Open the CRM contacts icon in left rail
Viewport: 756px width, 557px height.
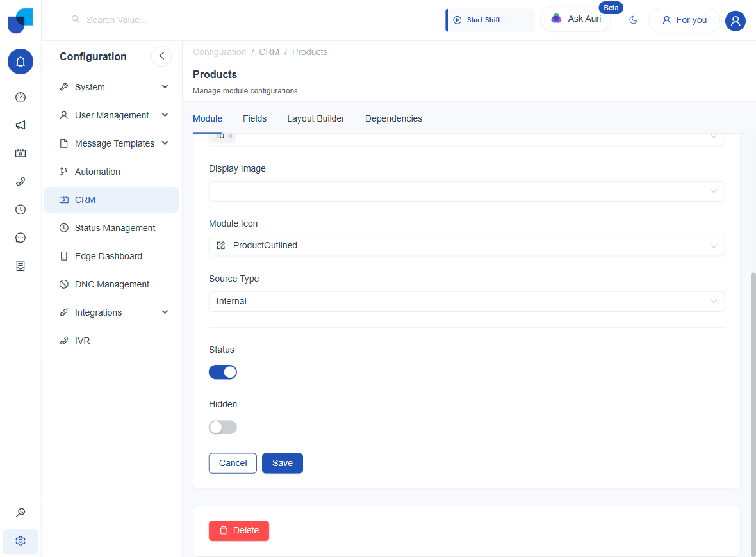click(21, 153)
